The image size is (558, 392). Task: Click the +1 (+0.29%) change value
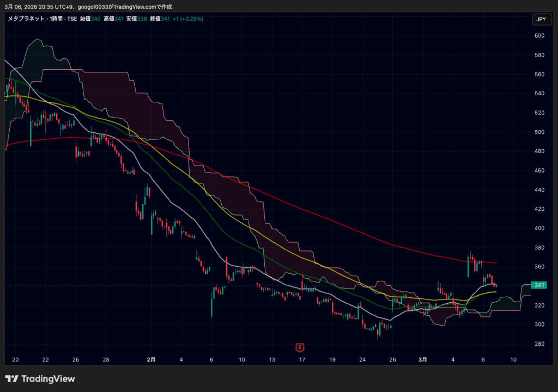[188, 19]
